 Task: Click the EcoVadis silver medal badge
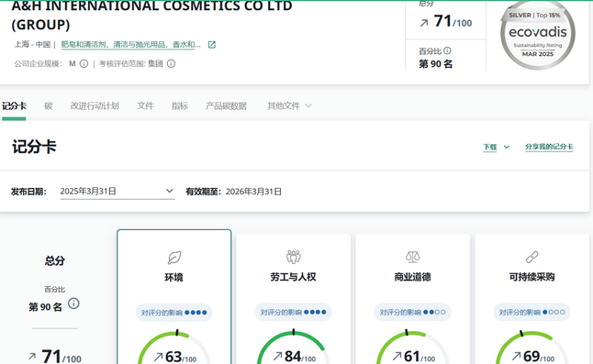click(538, 35)
